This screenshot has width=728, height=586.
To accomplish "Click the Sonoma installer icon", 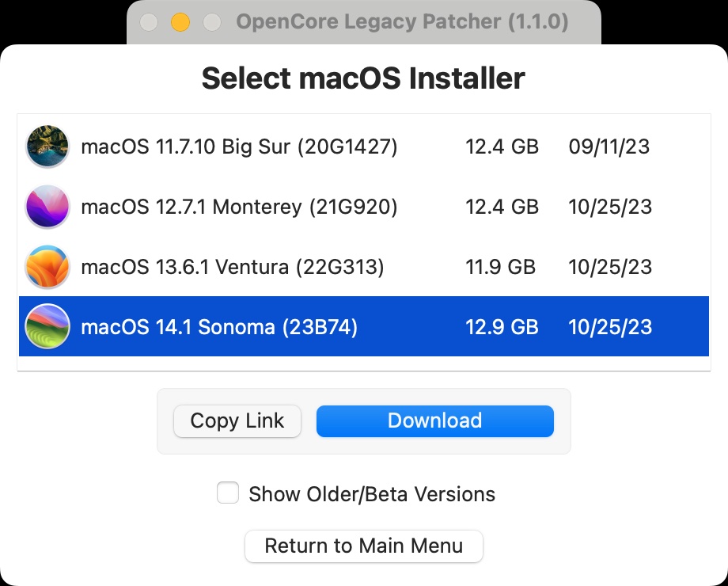I will pos(47,326).
